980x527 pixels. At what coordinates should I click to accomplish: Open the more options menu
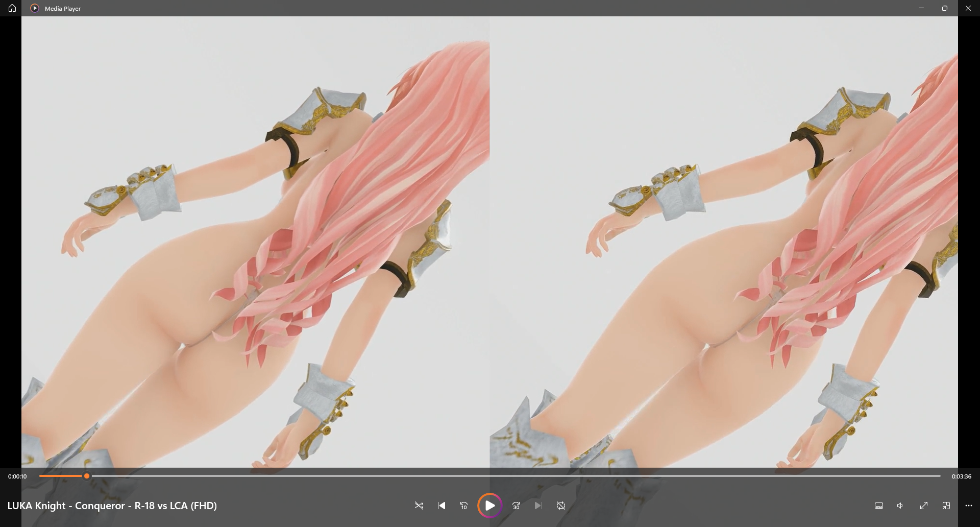tap(969, 506)
